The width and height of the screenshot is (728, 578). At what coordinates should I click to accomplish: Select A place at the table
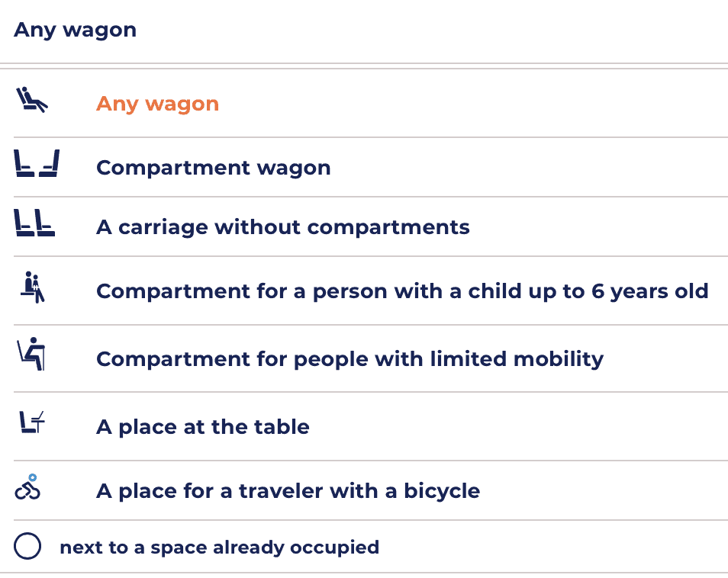point(202,426)
